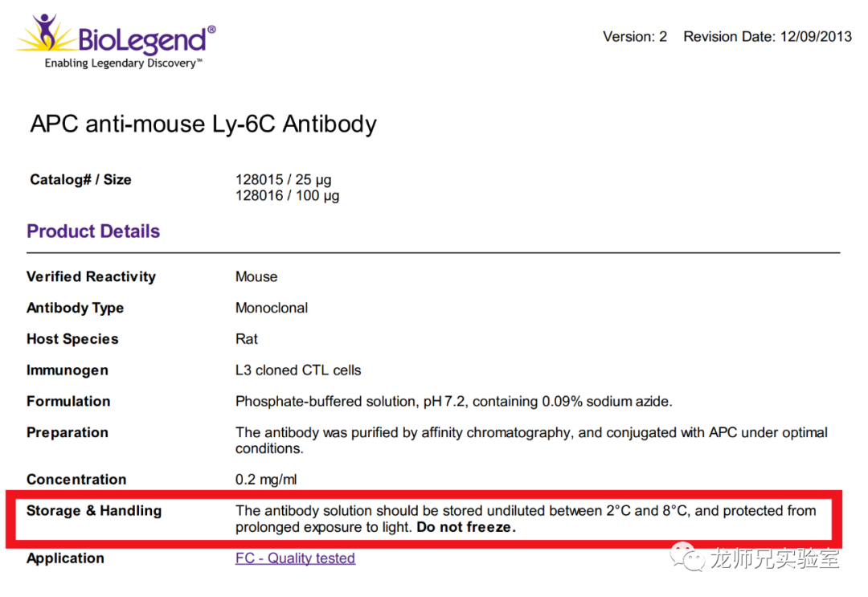Click the Concentration value 0.2 mg/ml
The height and width of the screenshot is (597, 868).
pyautogui.click(x=266, y=480)
